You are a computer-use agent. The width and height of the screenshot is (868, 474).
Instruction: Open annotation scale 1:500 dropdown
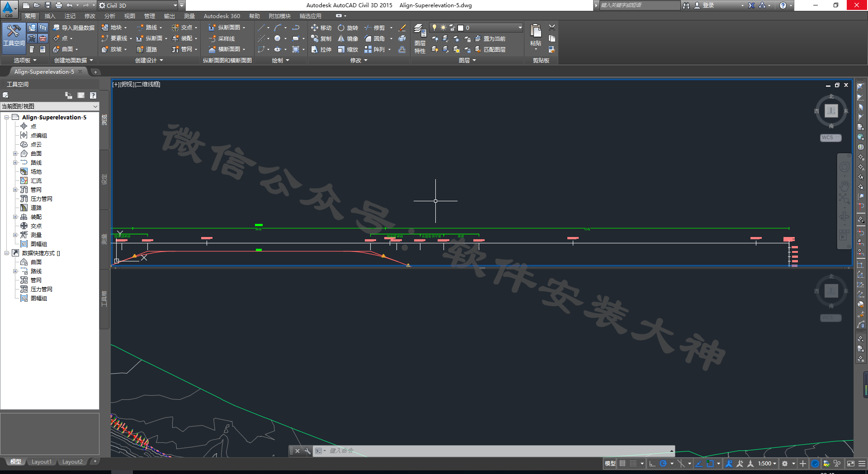(767, 464)
